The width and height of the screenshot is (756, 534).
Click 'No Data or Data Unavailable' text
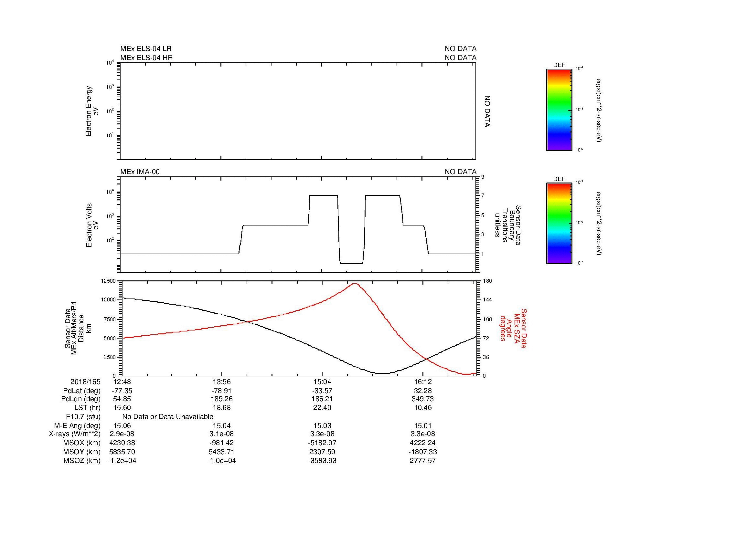click(168, 417)
